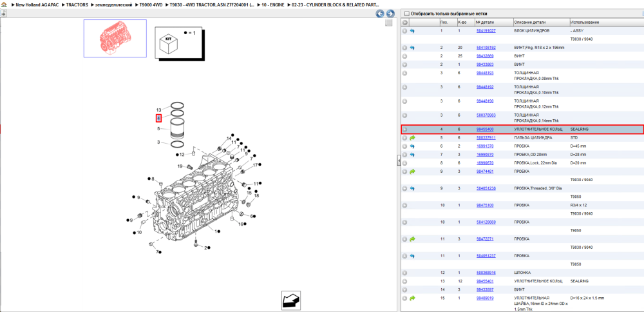The image size is (644, 312).
Task: Toggle 'Отобразить только выбранные метки' checkbox
Action: [406, 14]
